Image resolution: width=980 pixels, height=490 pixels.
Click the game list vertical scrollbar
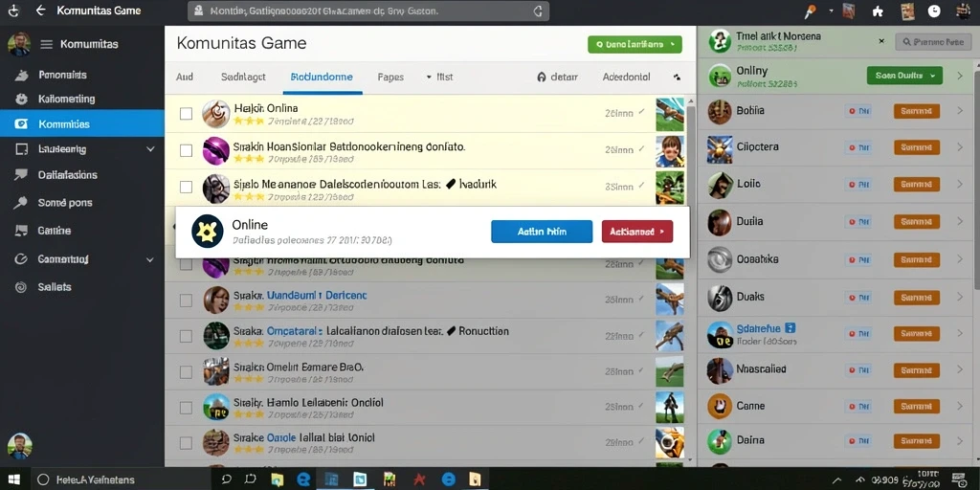pos(691,281)
